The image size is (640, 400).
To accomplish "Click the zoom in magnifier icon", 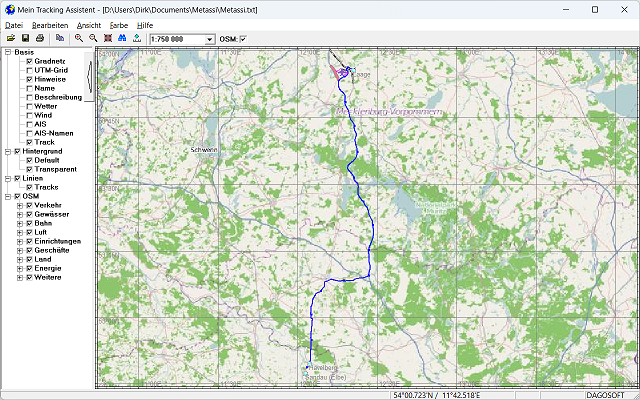I will click(x=79, y=38).
